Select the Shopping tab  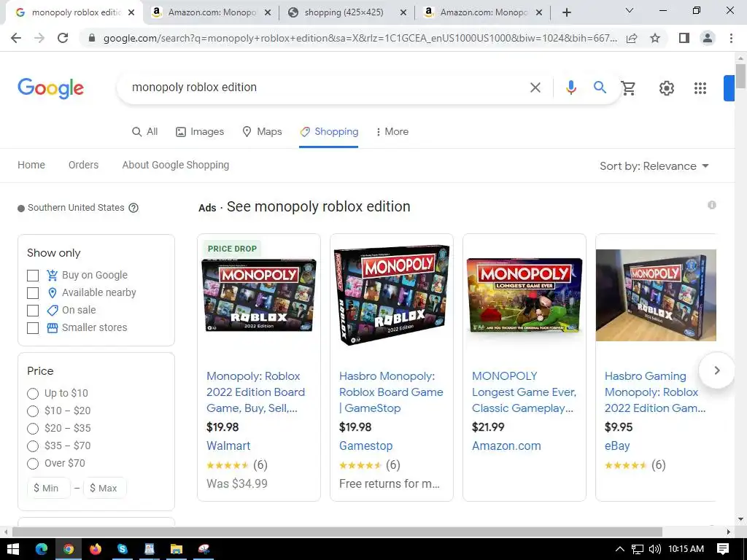[329, 131]
